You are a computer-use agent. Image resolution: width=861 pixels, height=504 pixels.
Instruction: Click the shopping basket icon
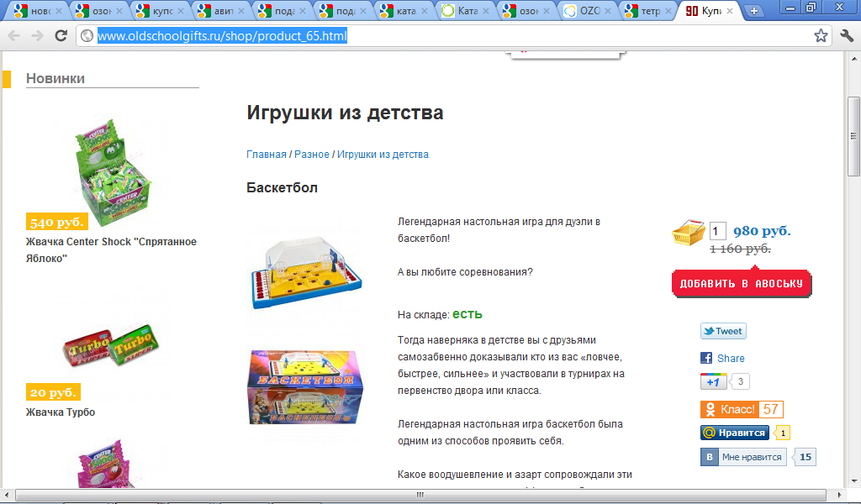click(x=689, y=233)
